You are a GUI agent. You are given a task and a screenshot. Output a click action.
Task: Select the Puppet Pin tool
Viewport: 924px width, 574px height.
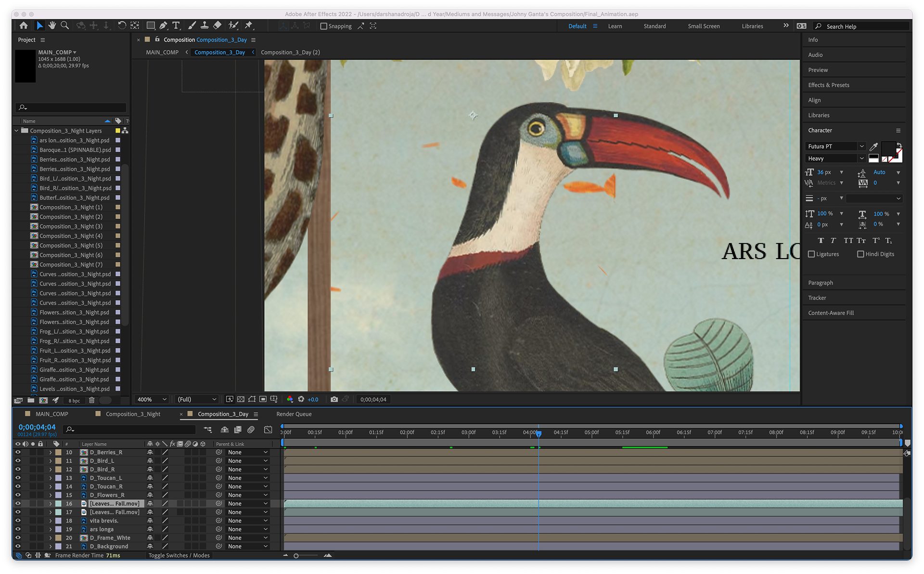pyautogui.click(x=249, y=26)
